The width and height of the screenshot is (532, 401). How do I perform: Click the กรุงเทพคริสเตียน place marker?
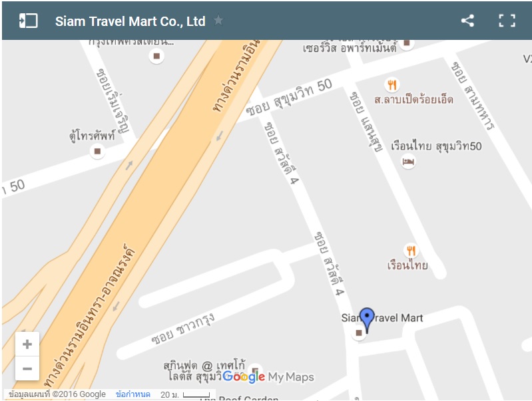(156, 56)
